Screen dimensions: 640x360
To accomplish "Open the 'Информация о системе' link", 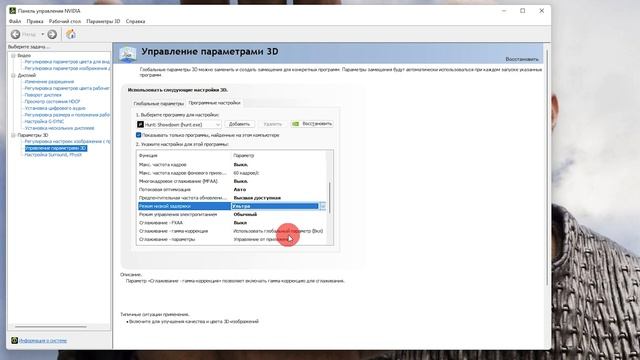I will 43,340.
